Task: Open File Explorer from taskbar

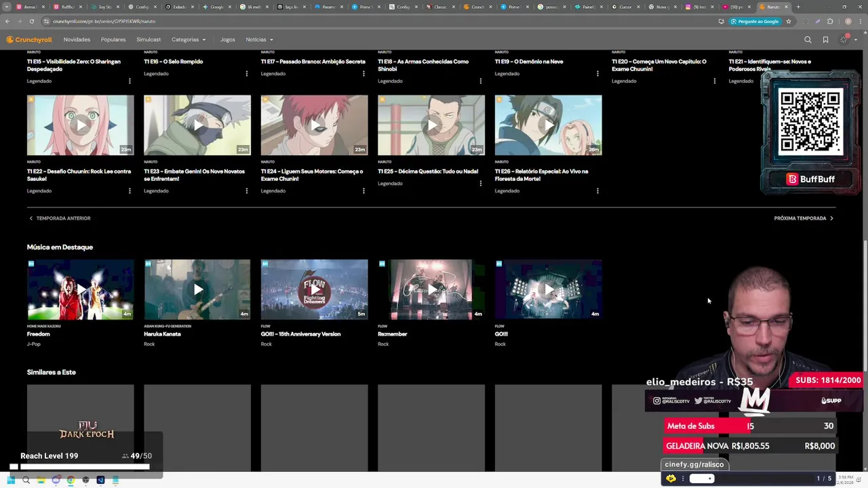Action: (41, 480)
